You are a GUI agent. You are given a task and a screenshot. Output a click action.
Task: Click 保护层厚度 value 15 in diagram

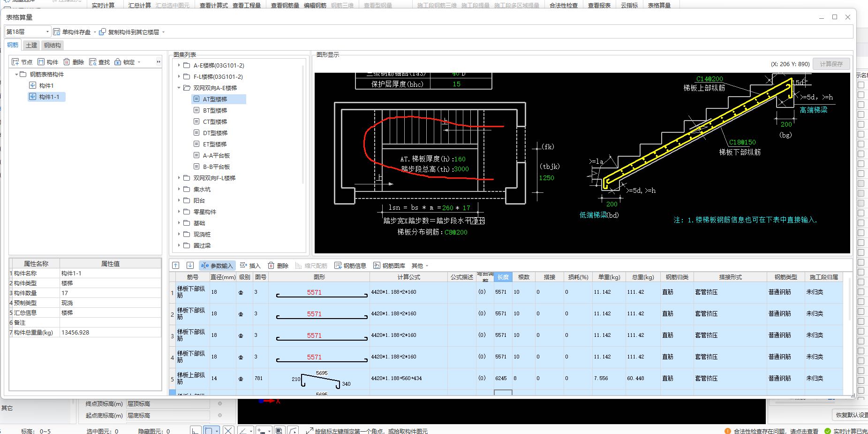pyautogui.click(x=456, y=84)
